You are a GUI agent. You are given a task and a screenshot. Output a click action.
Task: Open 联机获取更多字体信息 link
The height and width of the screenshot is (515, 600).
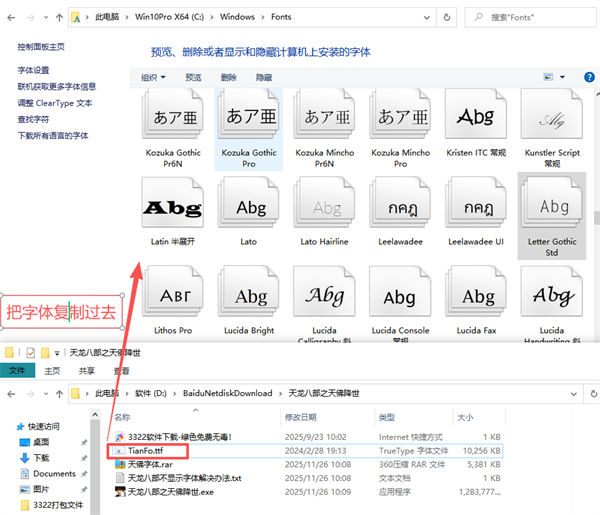[57, 86]
